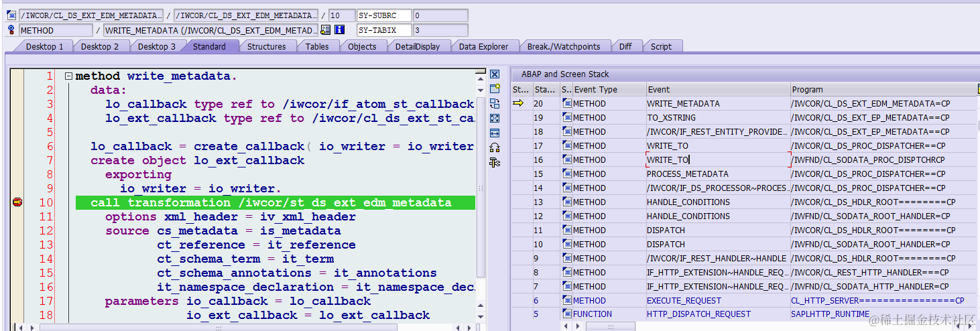The image size is (980, 331).
Task: Open the Diff tab
Action: pyautogui.click(x=625, y=46)
